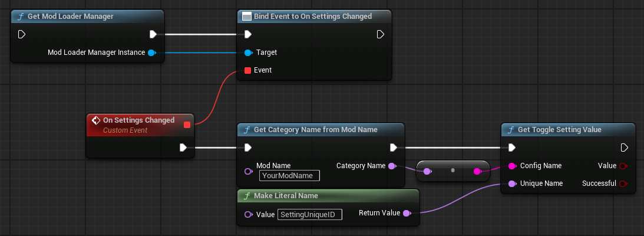The height and width of the screenshot is (236, 644).
Task: Select the Make Literal Name node title
Action: pyautogui.click(x=286, y=196)
